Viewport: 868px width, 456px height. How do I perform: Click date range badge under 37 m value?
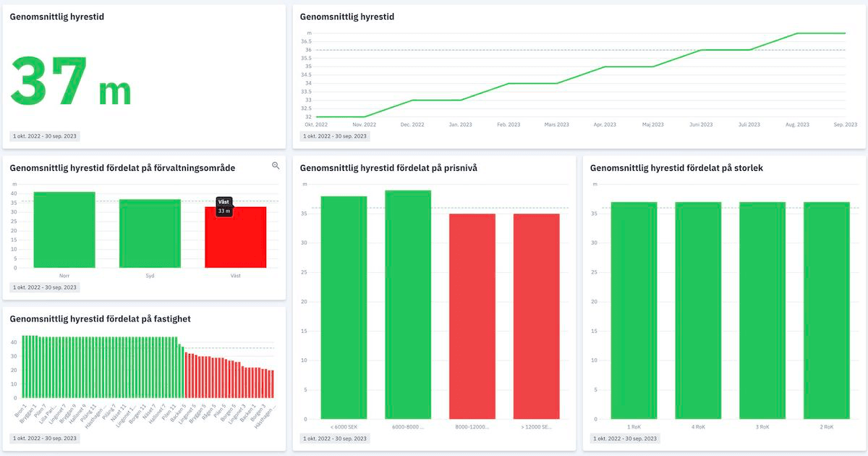pyautogui.click(x=45, y=136)
